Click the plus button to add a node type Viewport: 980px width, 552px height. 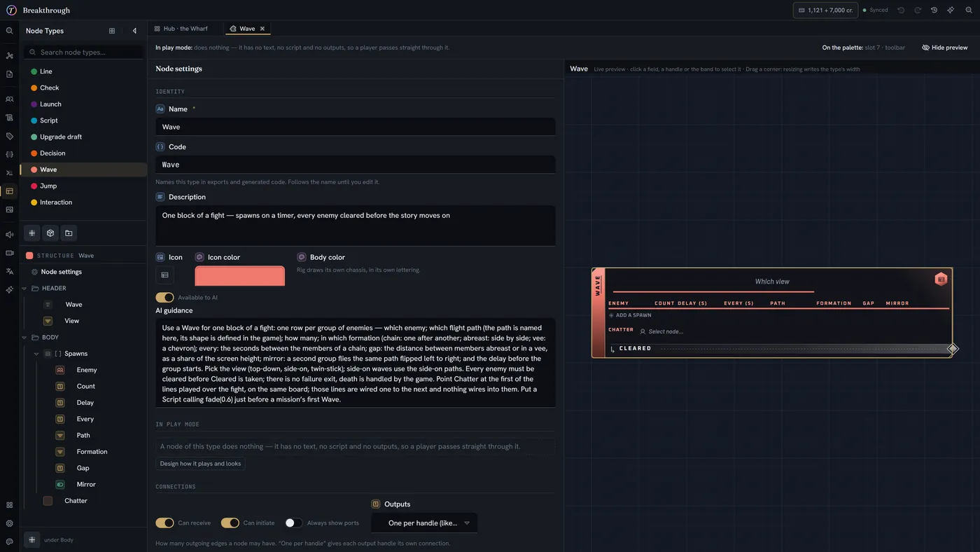tap(32, 233)
